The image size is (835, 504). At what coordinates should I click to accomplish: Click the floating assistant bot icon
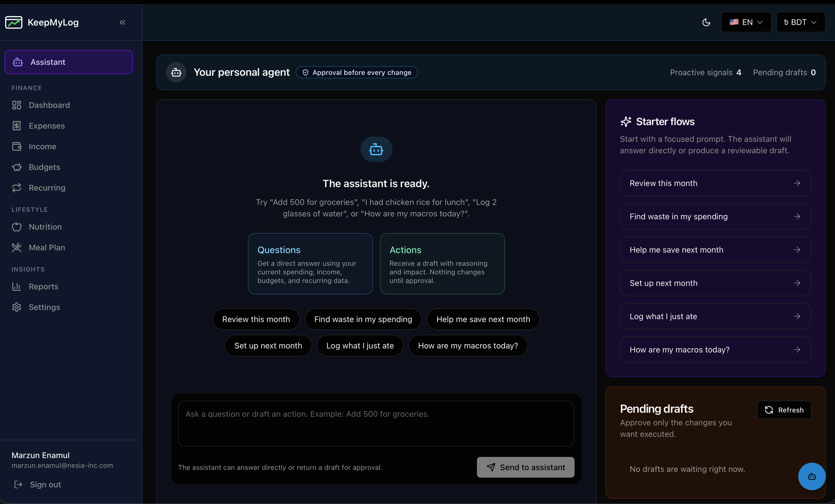pyautogui.click(x=812, y=476)
